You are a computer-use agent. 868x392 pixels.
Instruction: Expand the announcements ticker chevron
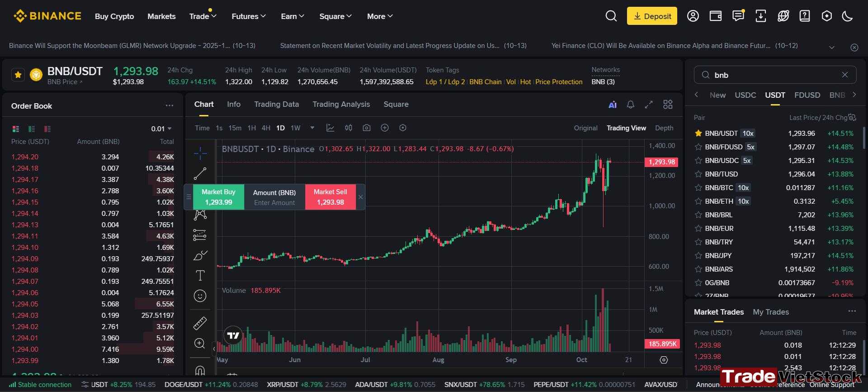pos(831,48)
